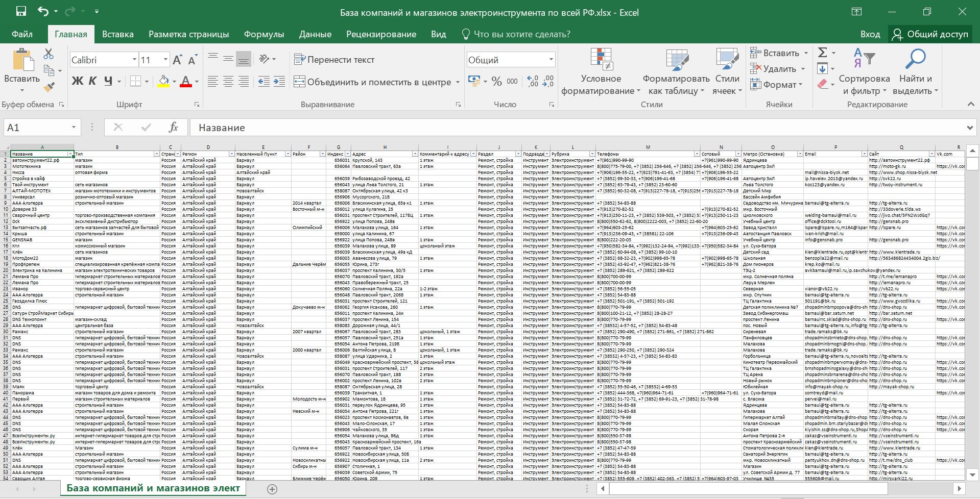Switch to the Формулы tab
The width and height of the screenshot is (980, 499).
tap(264, 34)
